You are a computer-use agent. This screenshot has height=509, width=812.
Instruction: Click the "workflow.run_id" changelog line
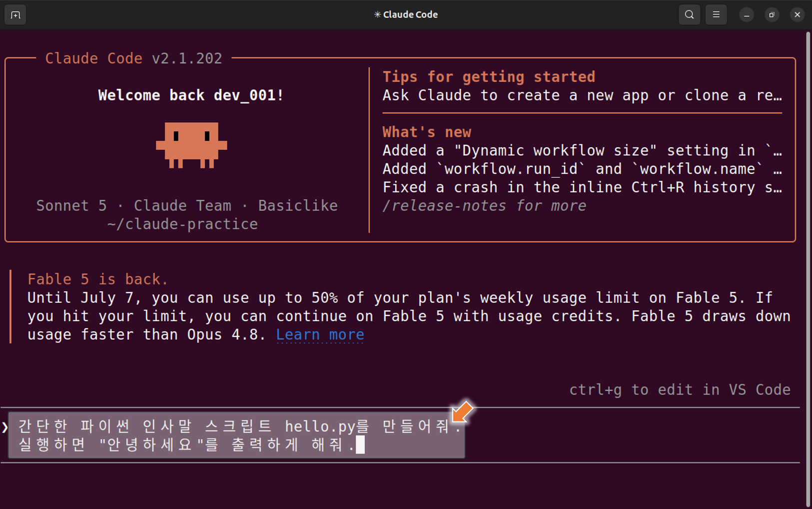pos(582,169)
